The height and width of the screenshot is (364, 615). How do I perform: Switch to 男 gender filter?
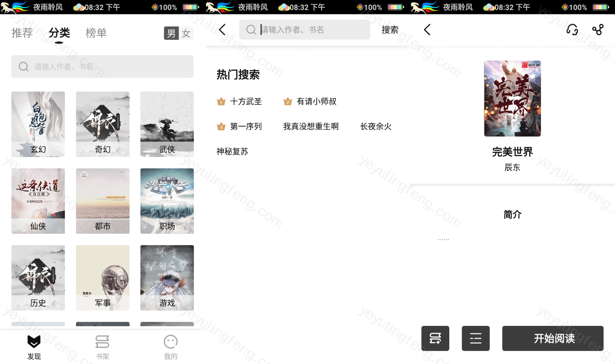coord(171,33)
